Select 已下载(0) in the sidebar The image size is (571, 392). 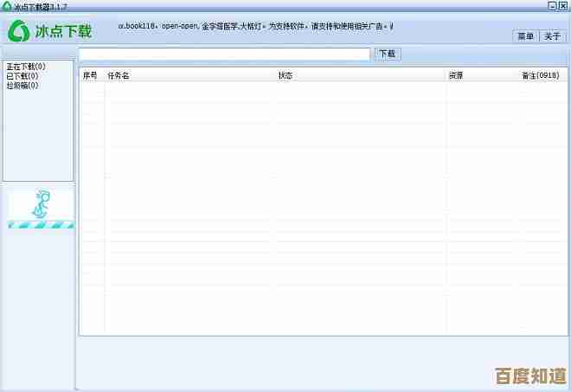[x=22, y=76]
